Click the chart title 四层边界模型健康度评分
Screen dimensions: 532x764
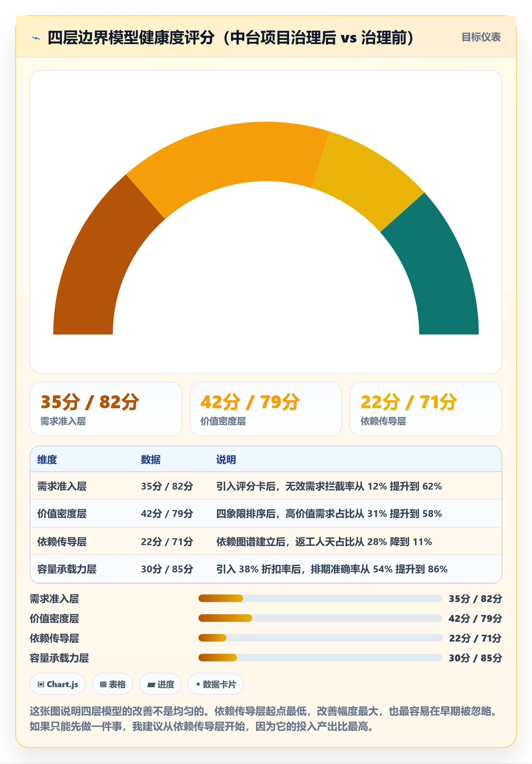(x=231, y=38)
